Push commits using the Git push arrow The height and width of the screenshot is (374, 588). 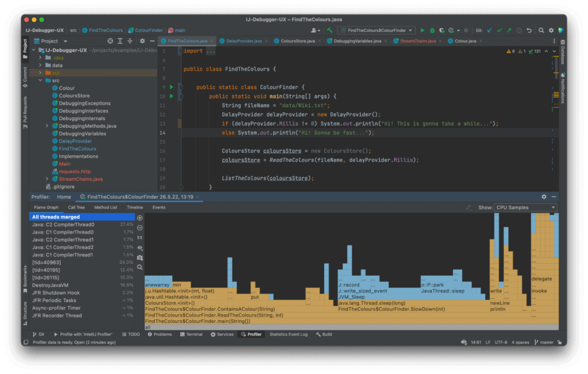click(x=509, y=30)
